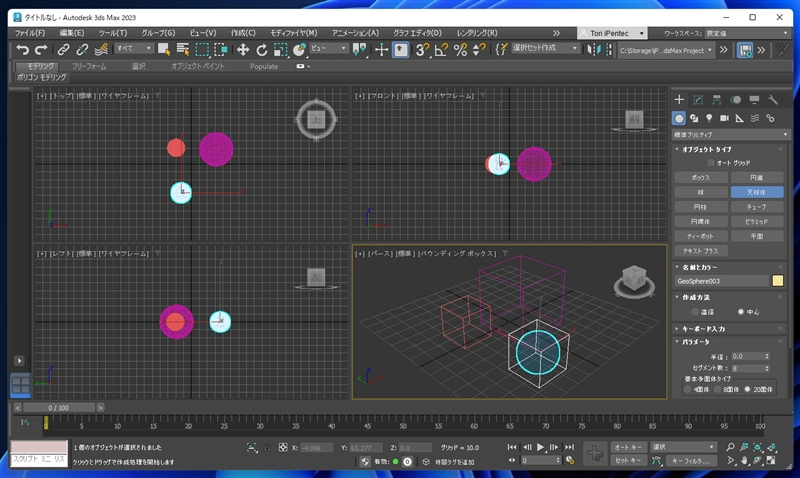Viewport: 800px width, 478px height.
Task: Select the 中心 creation method radio
Action: pos(741,312)
